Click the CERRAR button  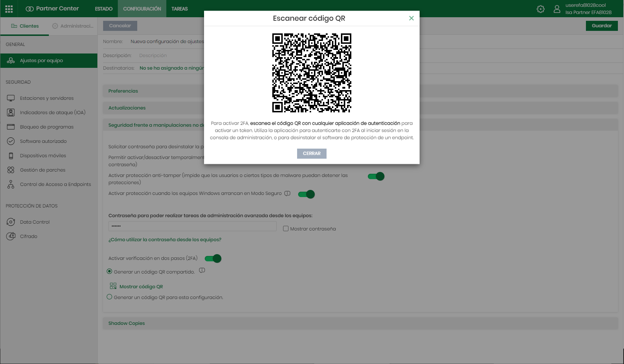point(312,154)
